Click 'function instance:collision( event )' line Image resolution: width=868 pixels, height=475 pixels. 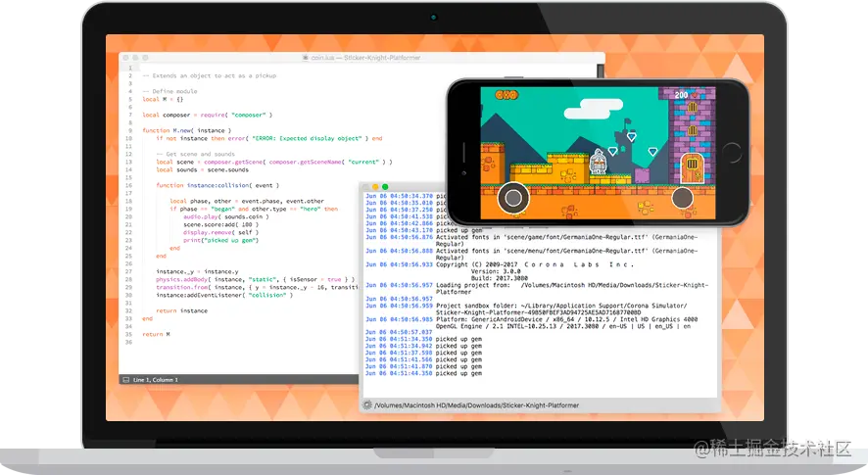[x=217, y=185]
